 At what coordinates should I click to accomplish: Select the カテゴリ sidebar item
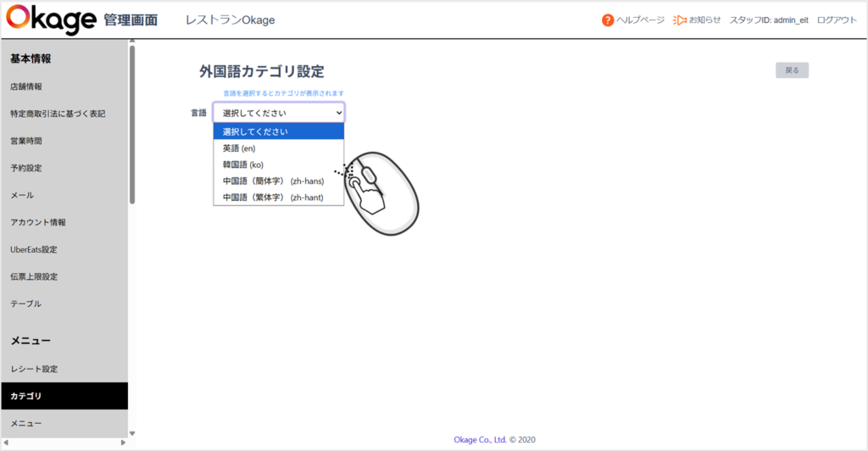point(26,396)
